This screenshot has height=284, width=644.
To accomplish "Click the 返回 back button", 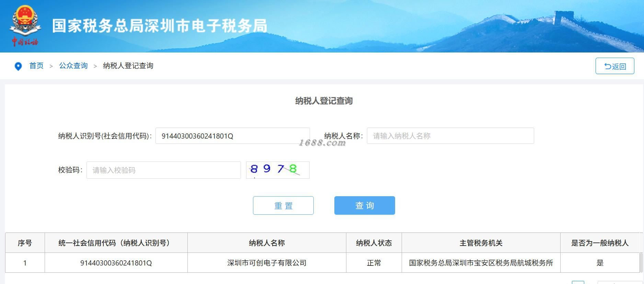I will pos(614,66).
